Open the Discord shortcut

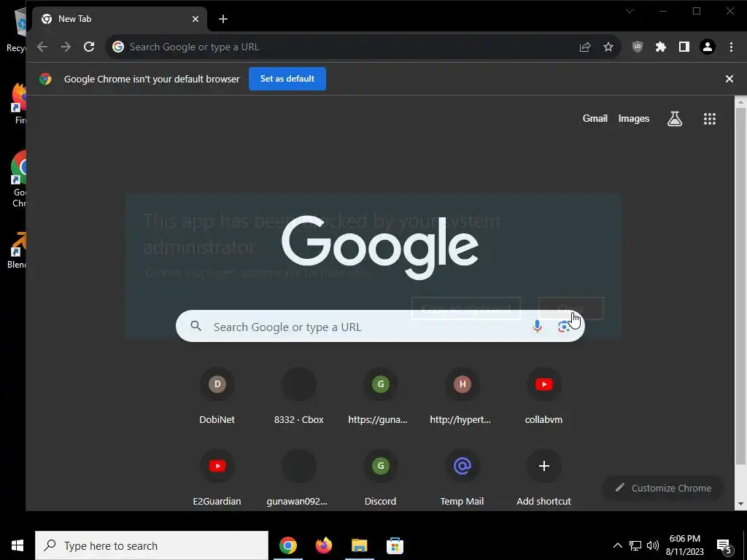[x=380, y=478]
